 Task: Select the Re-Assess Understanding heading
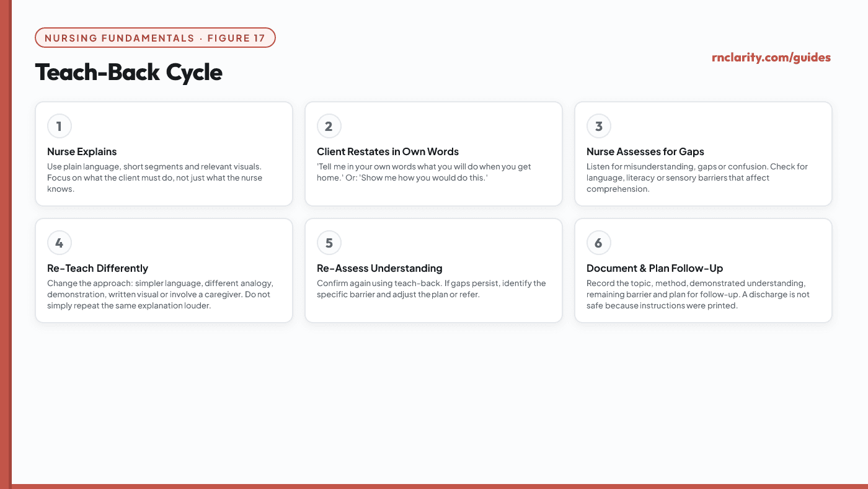tap(379, 269)
